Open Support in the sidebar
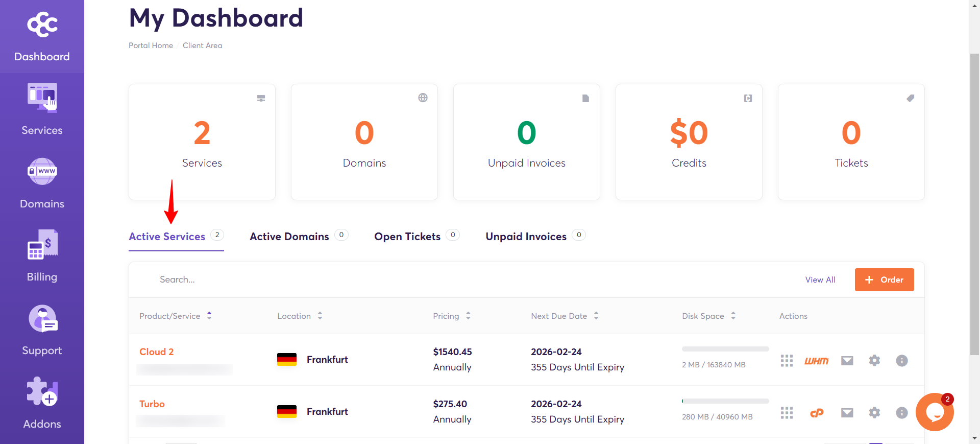The image size is (980, 444). click(42, 330)
